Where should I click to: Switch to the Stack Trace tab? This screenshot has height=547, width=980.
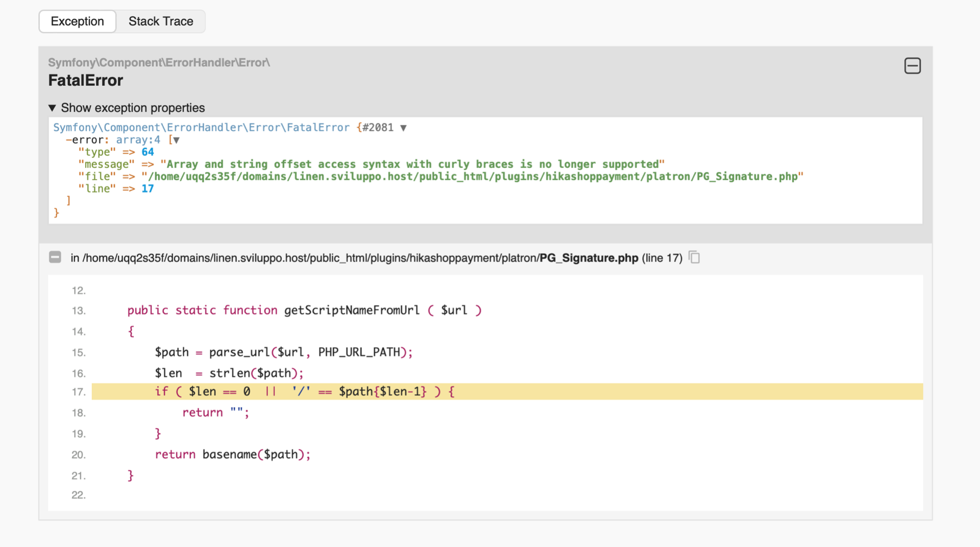pos(161,21)
